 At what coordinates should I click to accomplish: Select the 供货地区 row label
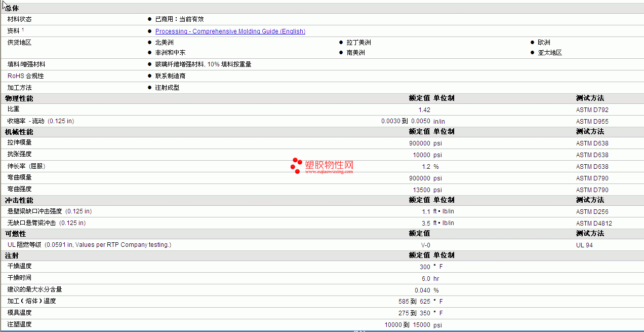20,43
